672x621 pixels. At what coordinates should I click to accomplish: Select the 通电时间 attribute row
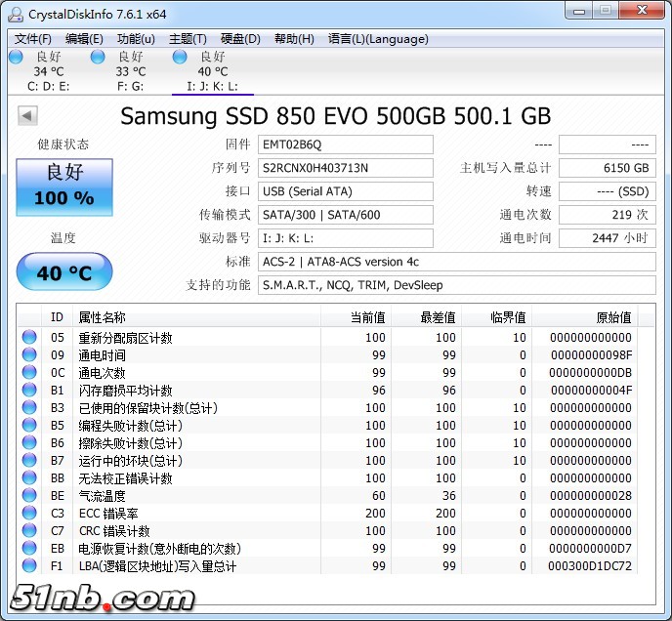point(195,355)
